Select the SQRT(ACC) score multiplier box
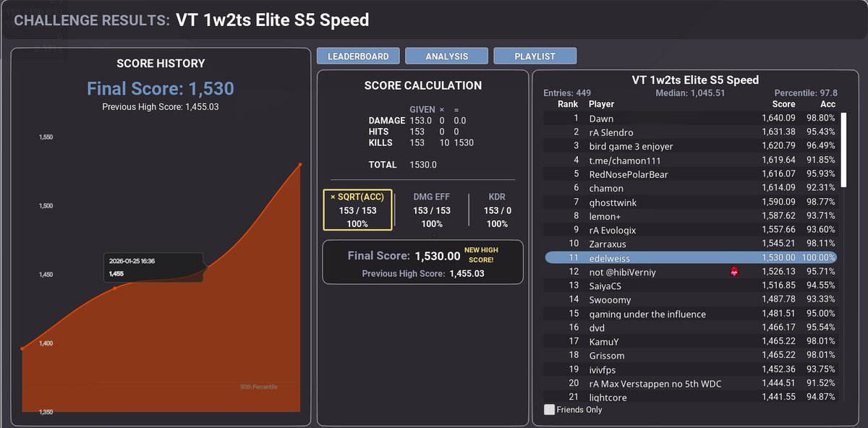The height and width of the screenshot is (428, 868). click(357, 210)
